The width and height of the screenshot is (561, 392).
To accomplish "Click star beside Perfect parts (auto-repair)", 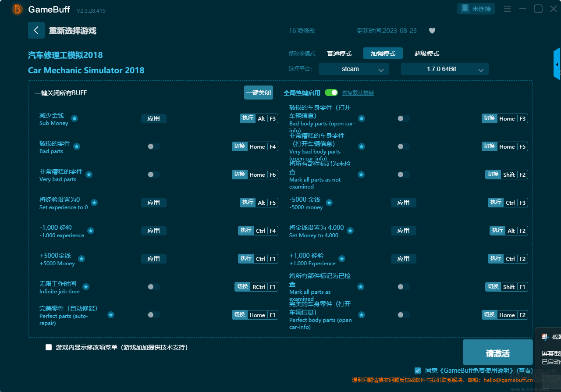I will pos(111,315).
